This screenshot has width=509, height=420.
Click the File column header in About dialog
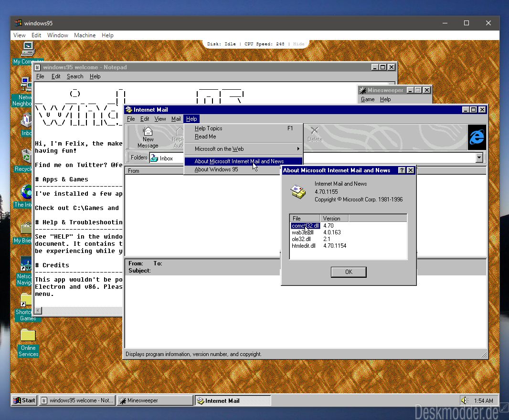pyautogui.click(x=305, y=219)
